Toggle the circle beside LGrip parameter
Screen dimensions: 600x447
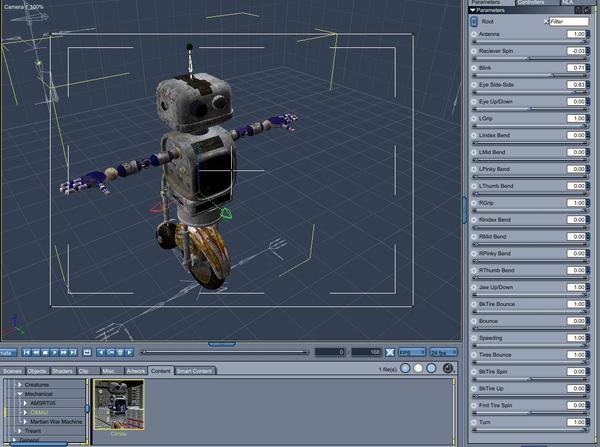(474, 118)
